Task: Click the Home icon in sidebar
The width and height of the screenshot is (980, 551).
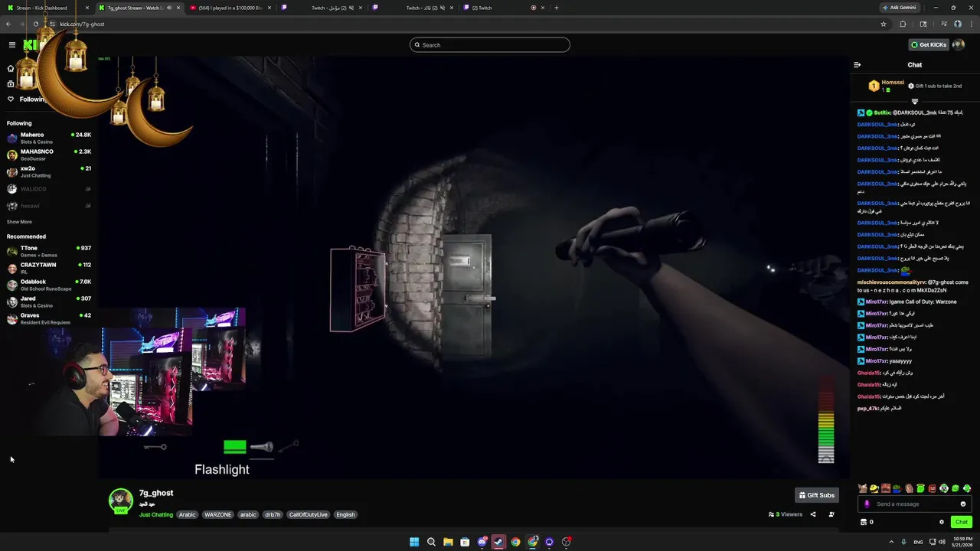Action: (x=11, y=68)
